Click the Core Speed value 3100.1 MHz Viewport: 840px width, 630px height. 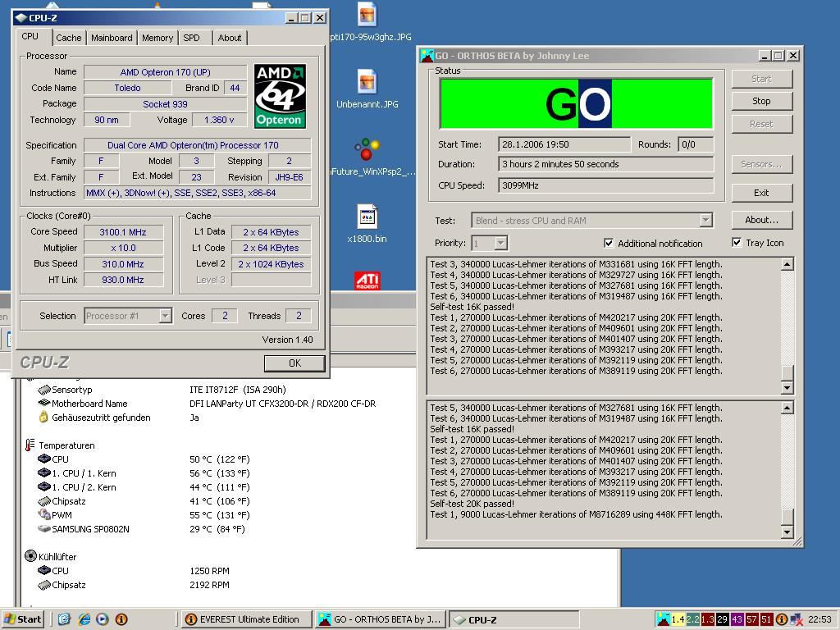coord(123,232)
